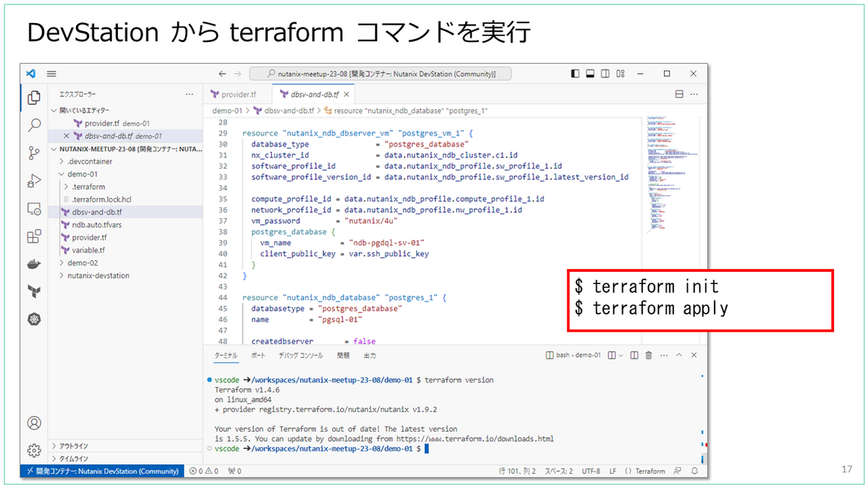
Task: Toggle the secondary side bar layout button
Action: 605,73
